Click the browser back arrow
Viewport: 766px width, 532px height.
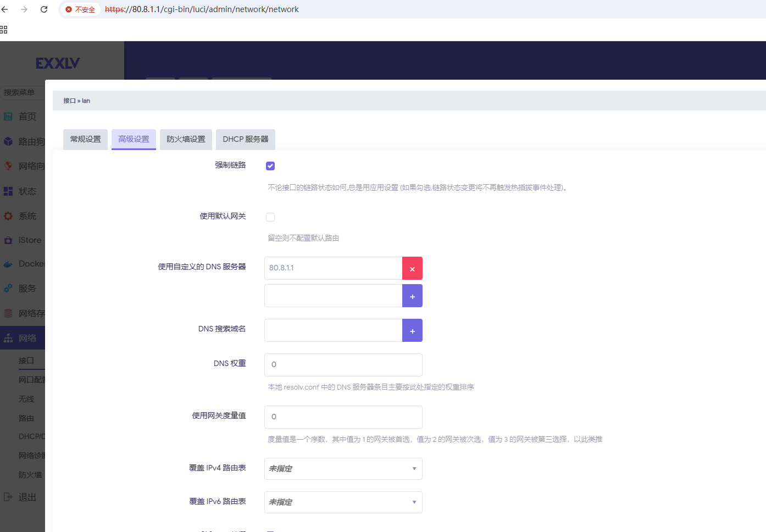click(x=5, y=9)
